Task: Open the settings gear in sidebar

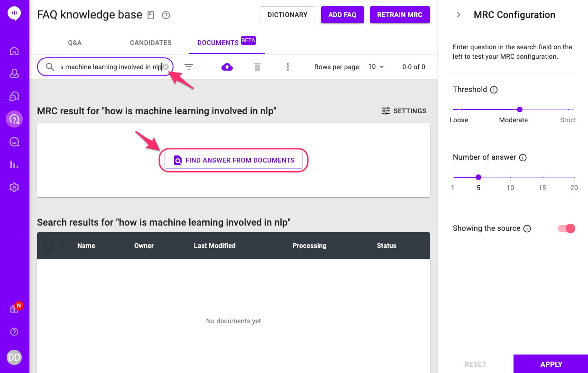Action: pos(14,187)
